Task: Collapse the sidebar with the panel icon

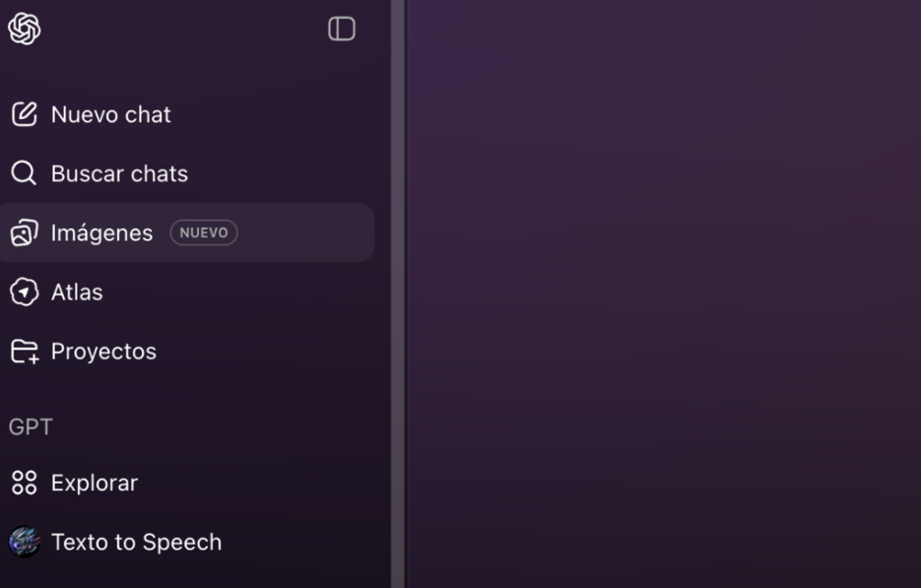Action: click(x=341, y=29)
